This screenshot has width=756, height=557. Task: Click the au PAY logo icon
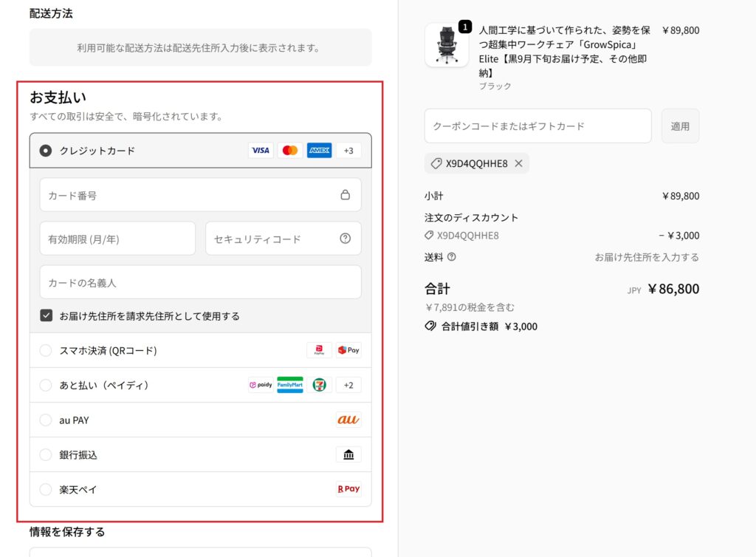[348, 420]
